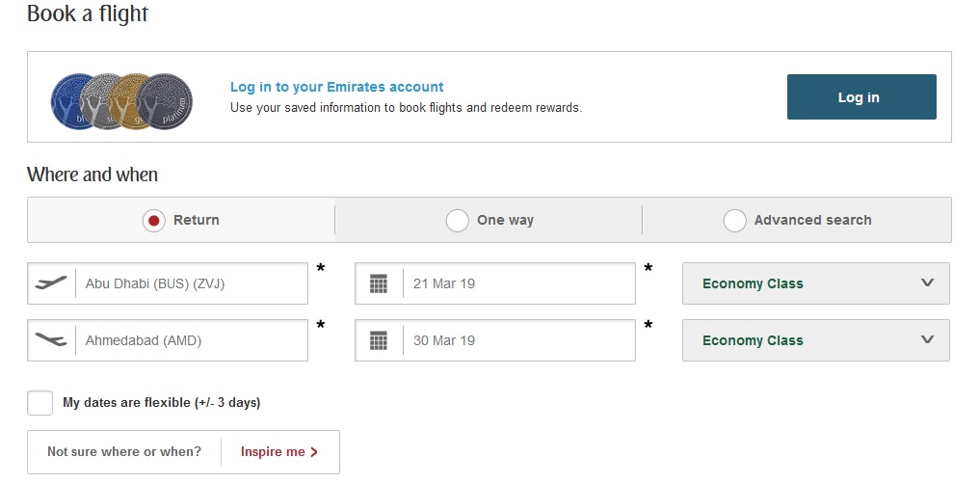Click the departure airplane icon
This screenshot has height=484, width=980.
tap(51, 283)
